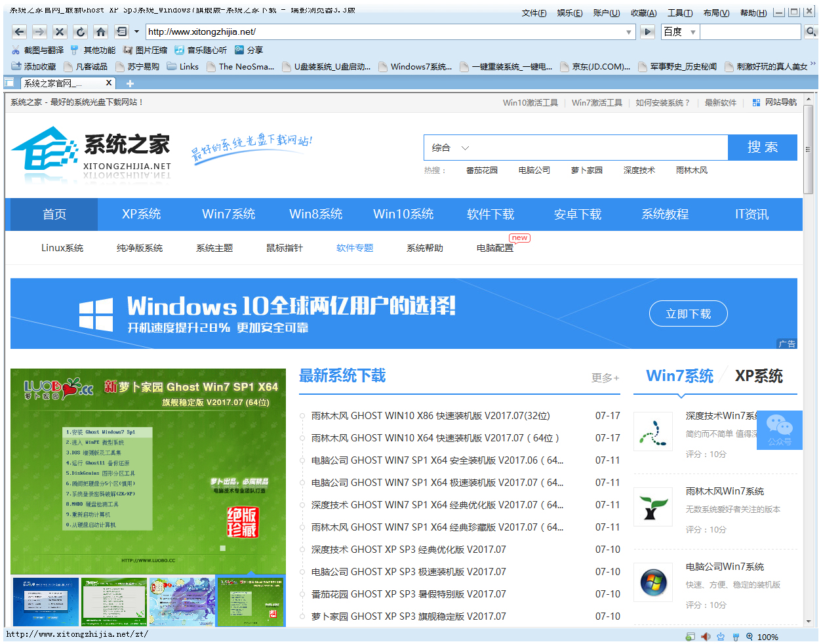This screenshot has width=821, height=644.
Task: Click the site search input field
Action: tap(597, 148)
